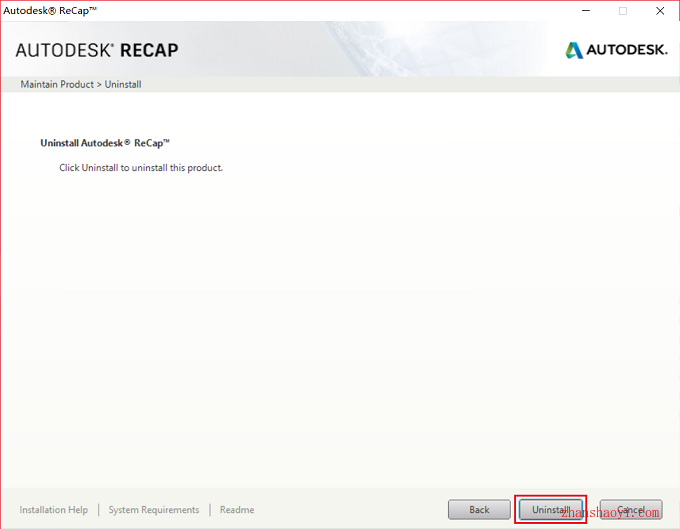Click the Autodesk logo icon
680x529 pixels.
click(574, 50)
